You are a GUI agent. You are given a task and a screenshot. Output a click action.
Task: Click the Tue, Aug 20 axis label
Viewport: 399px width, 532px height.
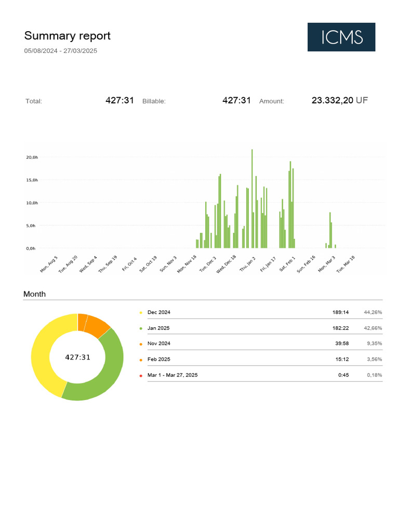click(68, 264)
